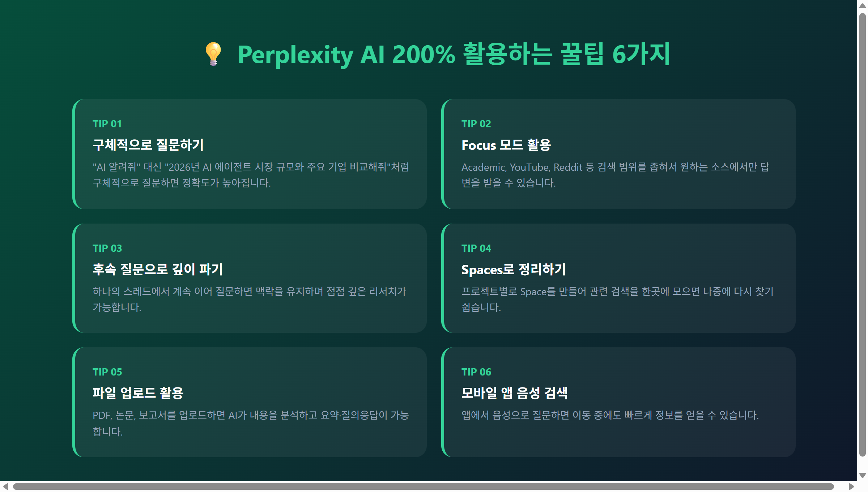Select the 파일 업로드 활용 card title
This screenshot has width=868, height=492.
[138, 393]
